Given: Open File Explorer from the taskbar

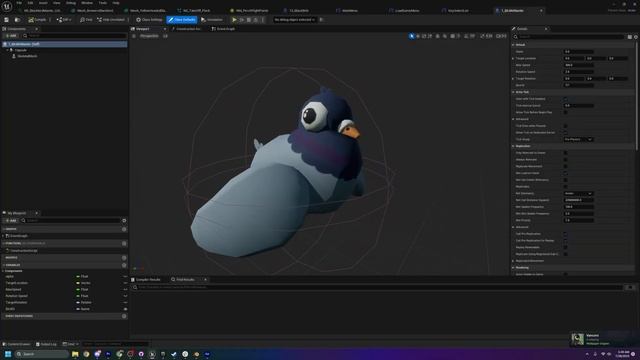Looking at the screenshot, I should 75,354.
